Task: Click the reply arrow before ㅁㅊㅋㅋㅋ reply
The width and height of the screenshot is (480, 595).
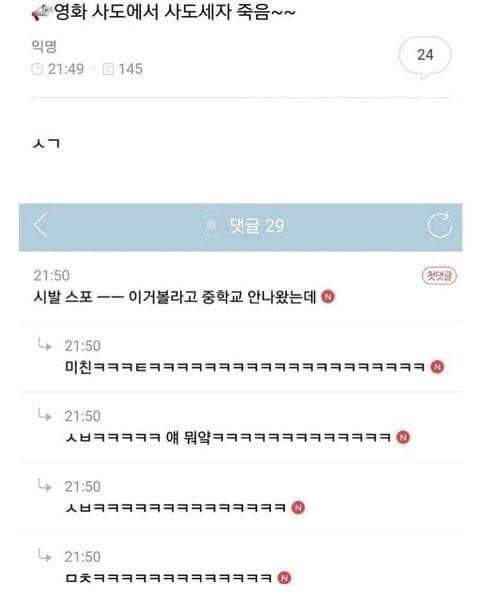Action: (x=45, y=556)
